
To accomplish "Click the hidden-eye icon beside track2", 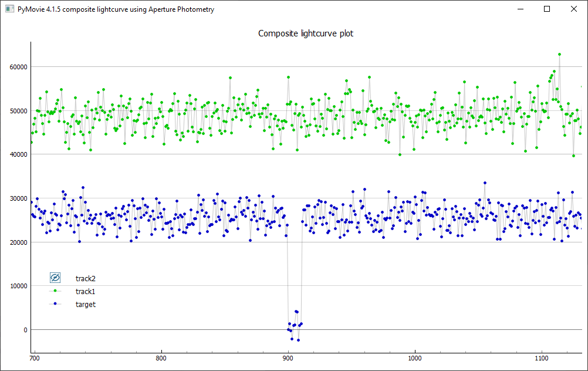I will coord(56,278).
